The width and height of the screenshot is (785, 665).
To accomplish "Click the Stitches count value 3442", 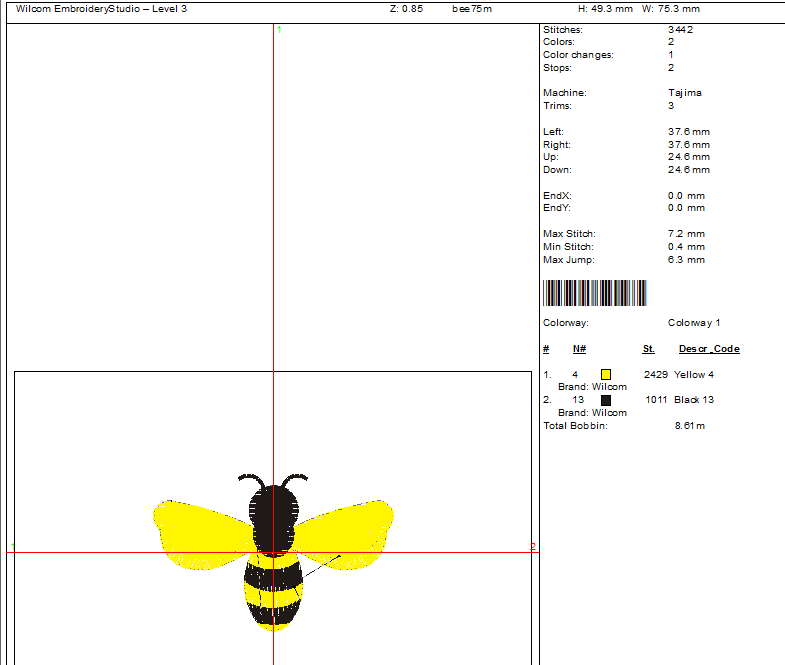I will coord(680,30).
